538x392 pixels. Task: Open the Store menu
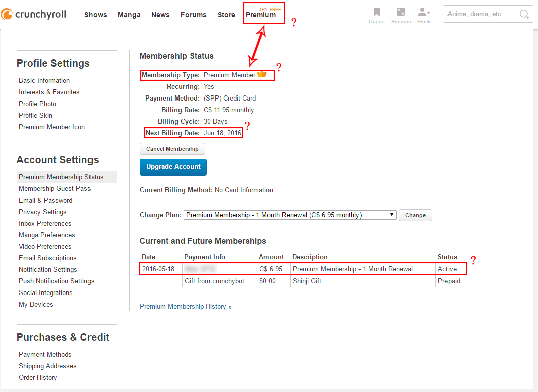(x=226, y=15)
